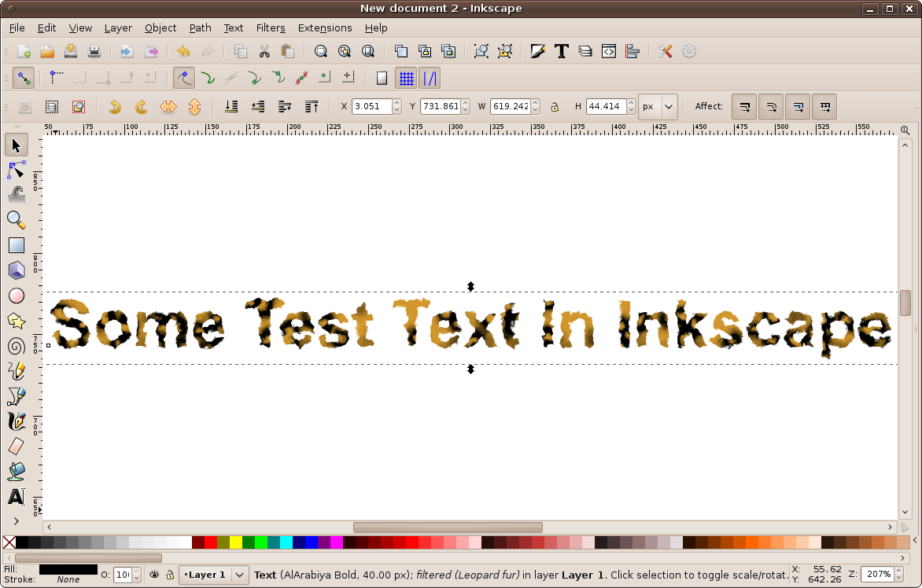The height and width of the screenshot is (588, 922).
Task: Toggle current layer visibility eye
Action: 154,575
